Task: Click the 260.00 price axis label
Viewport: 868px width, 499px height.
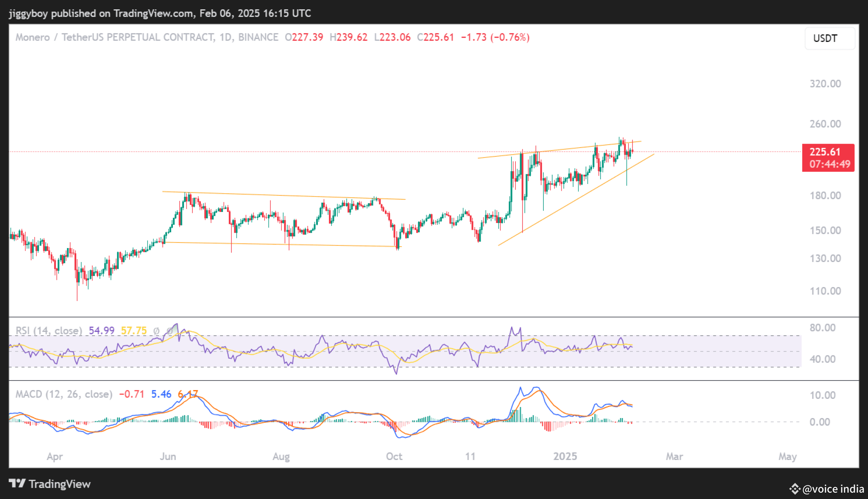Action: coord(825,124)
